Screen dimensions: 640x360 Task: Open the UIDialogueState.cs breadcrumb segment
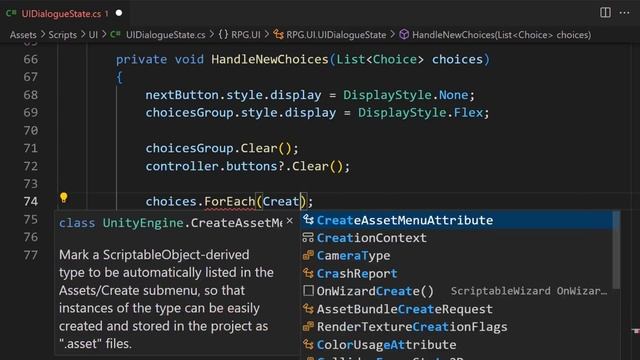(x=165, y=35)
